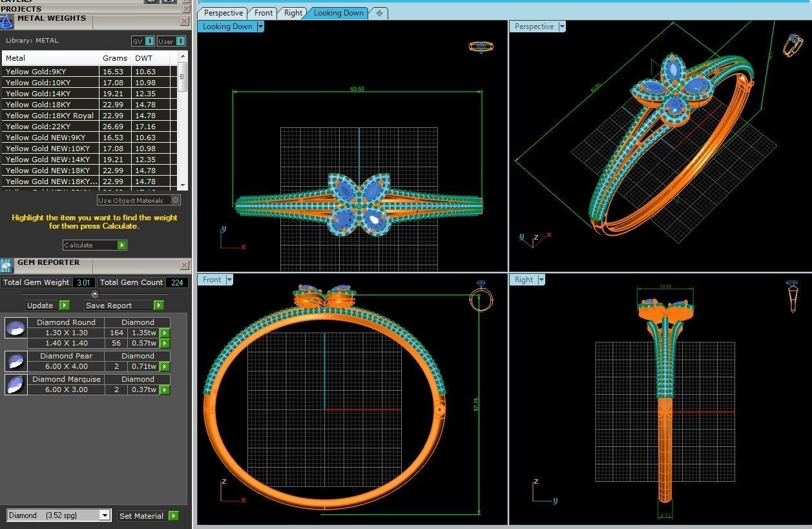The height and width of the screenshot is (529, 812).
Task: Select the Yellow Gold:18KY row
Action: point(90,105)
